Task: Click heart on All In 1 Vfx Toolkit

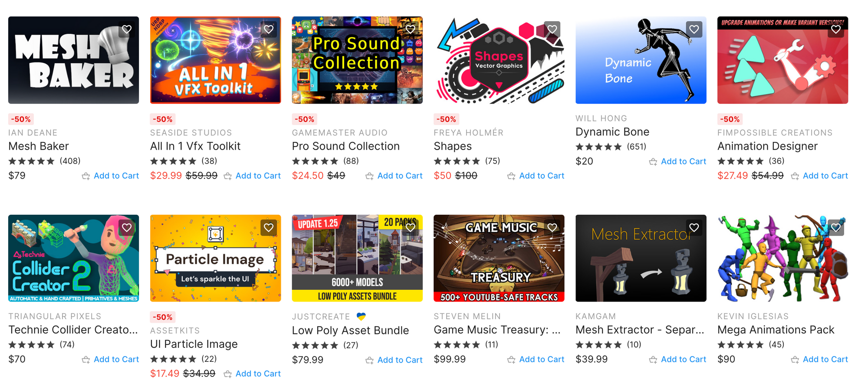Action: click(x=269, y=29)
